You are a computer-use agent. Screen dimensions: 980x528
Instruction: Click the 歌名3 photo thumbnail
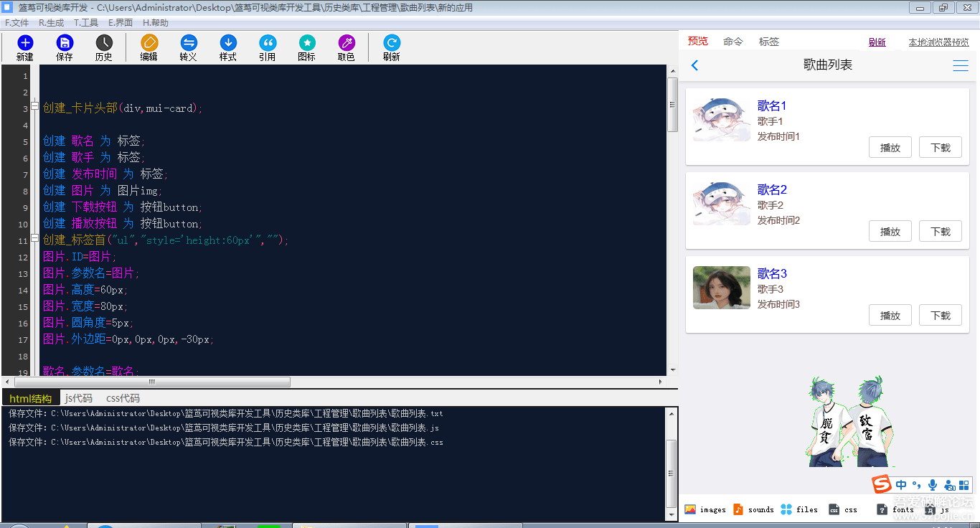[x=722, y=288]
